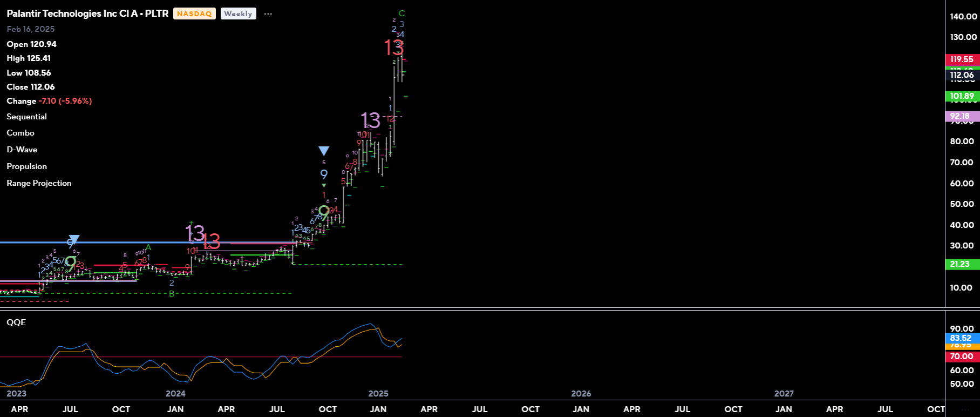Click the Palantir Technologies PLTR symbol title

(87, 14)
